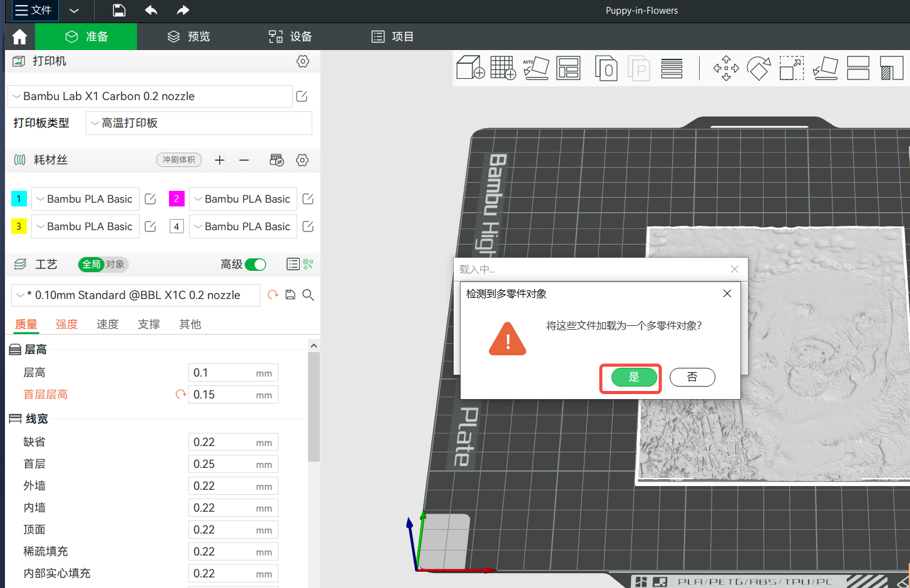Click the first layer height 0.15 field

233,395
